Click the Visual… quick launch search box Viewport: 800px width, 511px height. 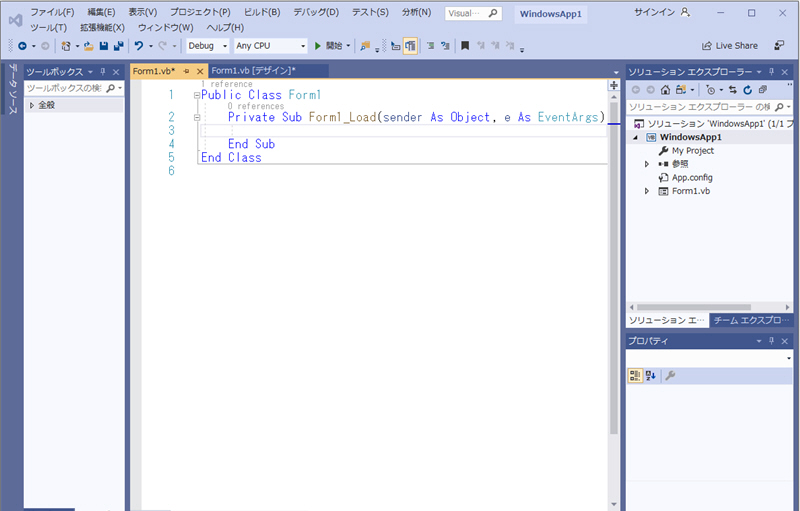click(473, 13)
